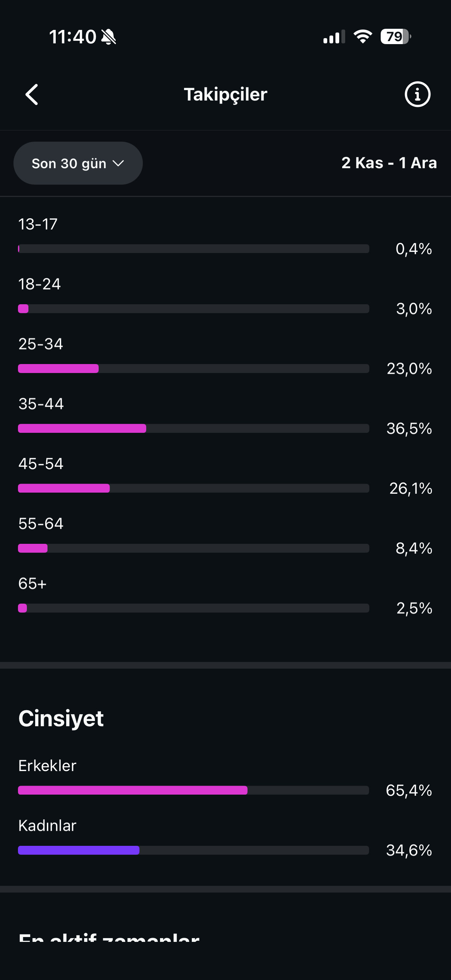
Task: Select the 25-34 age group bar
Action: point(193,369)
